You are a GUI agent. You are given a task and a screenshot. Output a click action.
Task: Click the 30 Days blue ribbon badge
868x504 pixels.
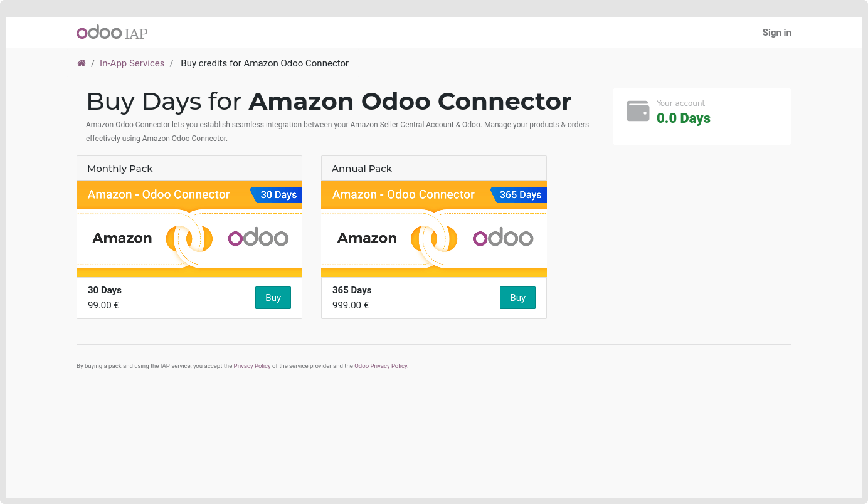[278, 195]
